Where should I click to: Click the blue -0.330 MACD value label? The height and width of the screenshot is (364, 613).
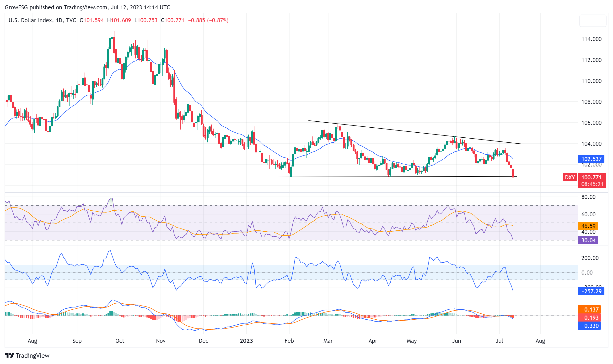(x=589, y=326)
